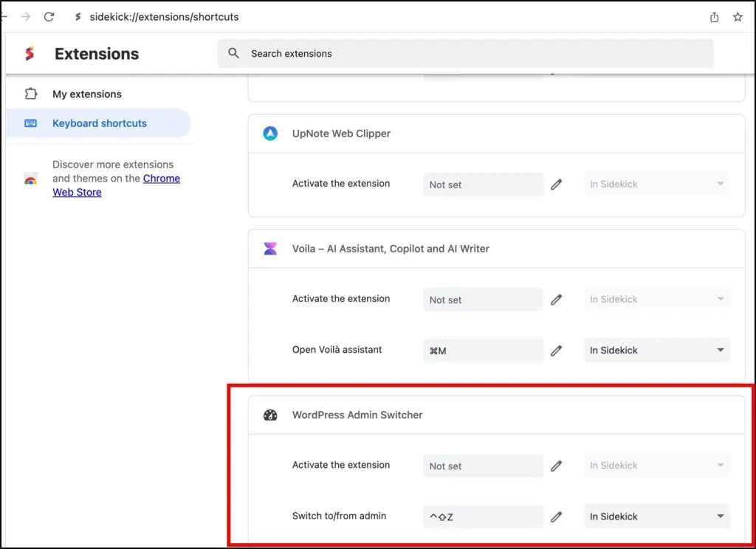This screenshot has width=756, height=549.
Task: Click WordPress Admin Switcher title
Action: click(x=357, y=415)
